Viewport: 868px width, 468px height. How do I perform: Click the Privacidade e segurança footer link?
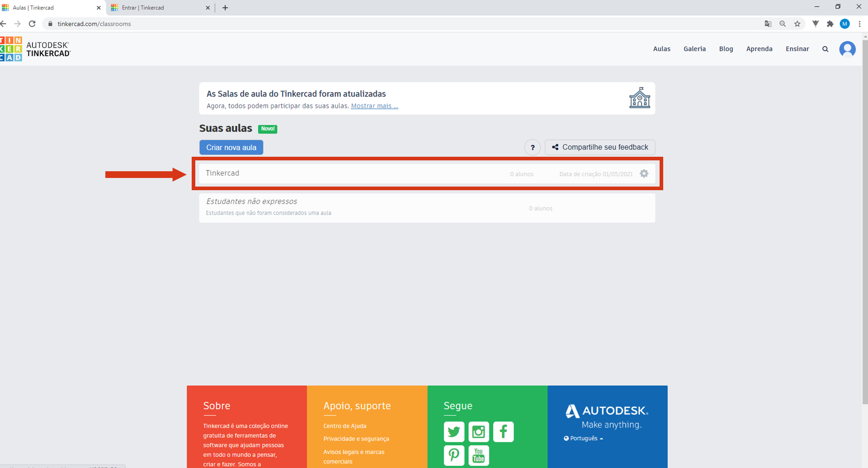[x=356, y=439]
